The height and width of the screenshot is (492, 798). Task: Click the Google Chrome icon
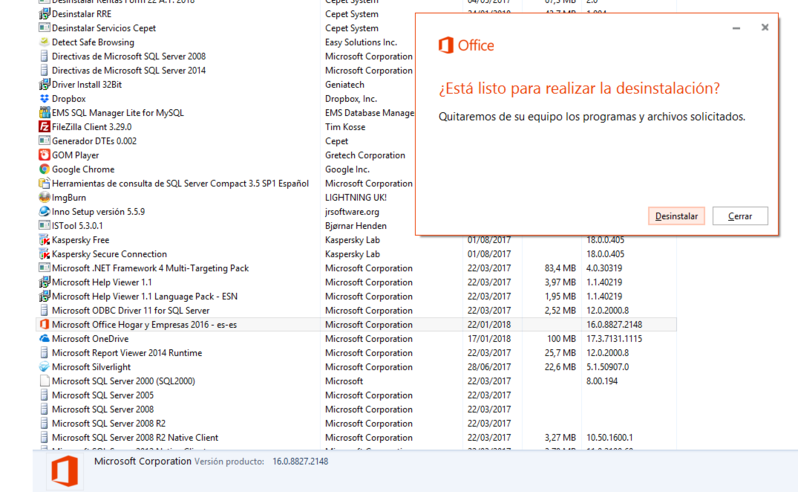[44, 169]
